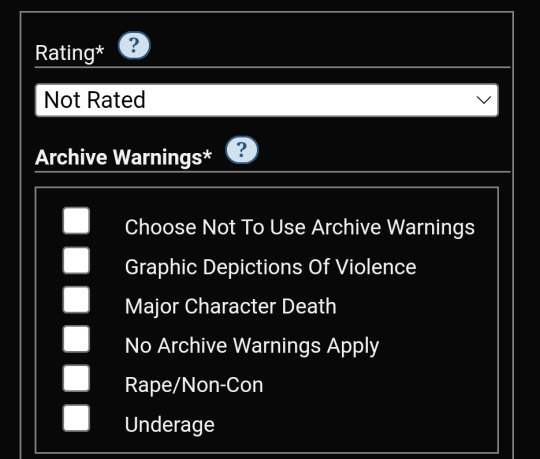The image size is (540, 459).
Task: Click the Graphic Depictions Of Violence label text
Action: [x=270, y=268]
